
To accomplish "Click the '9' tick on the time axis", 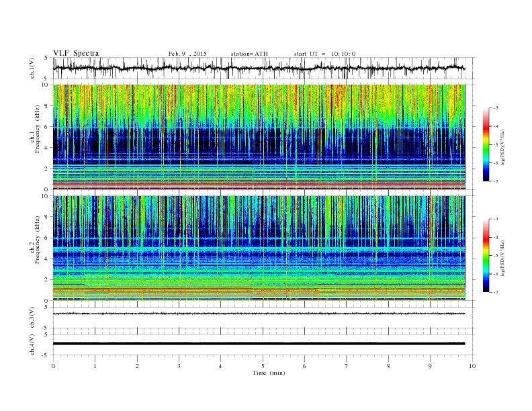I will [430, 366].
